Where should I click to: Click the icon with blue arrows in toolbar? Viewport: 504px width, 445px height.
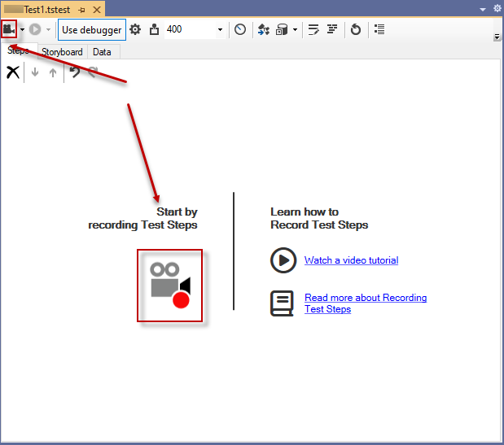point(264,29)
